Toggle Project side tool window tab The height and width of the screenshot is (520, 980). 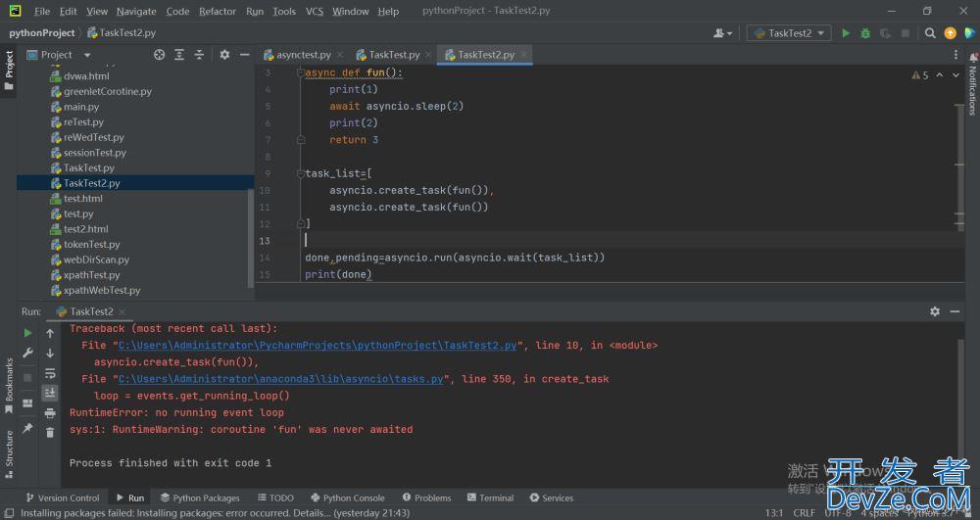(9, 70)
